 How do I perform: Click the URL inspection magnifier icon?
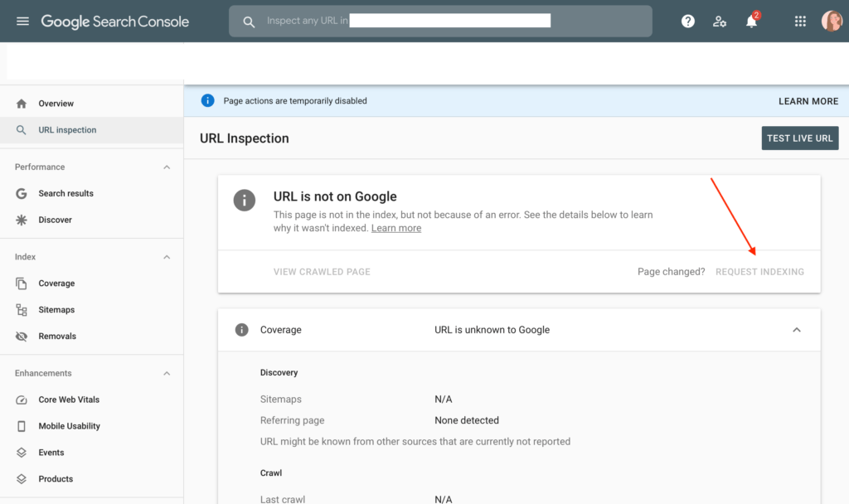pos(21,130)
